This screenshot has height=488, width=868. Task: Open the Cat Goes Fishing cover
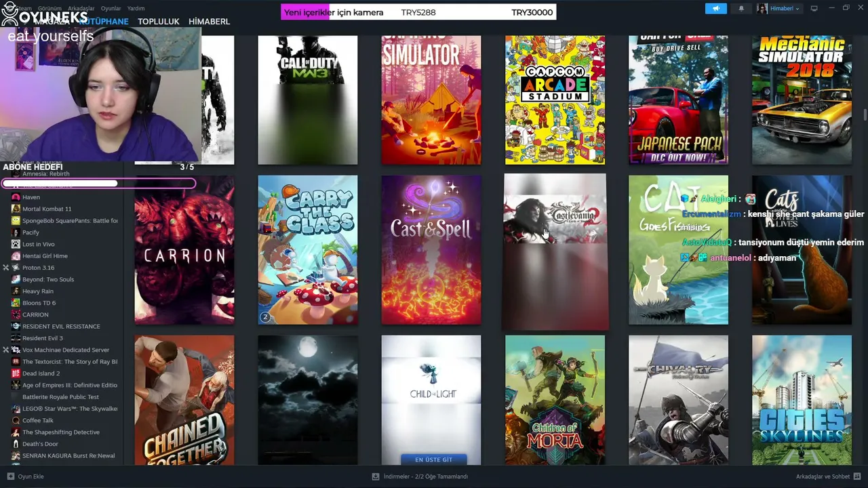pyautogui.click(x=678, y=250)
